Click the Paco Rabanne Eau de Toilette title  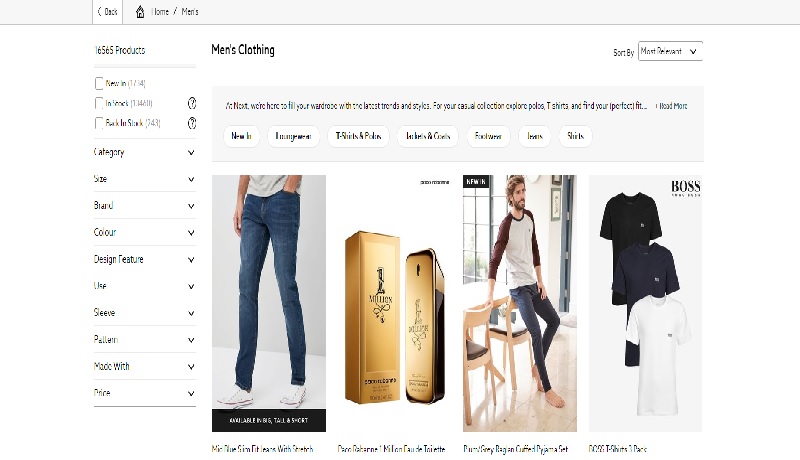(x=391, y=449)
